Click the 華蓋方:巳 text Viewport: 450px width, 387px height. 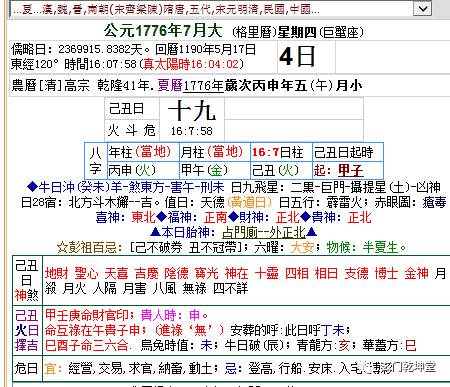pyautogui.click(x=389, y=345)
